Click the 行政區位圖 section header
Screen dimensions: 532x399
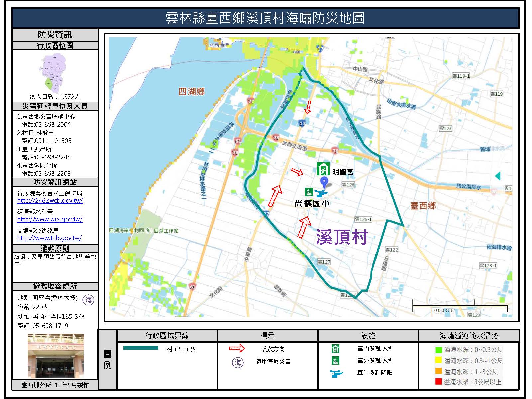(x=55, y=46)
